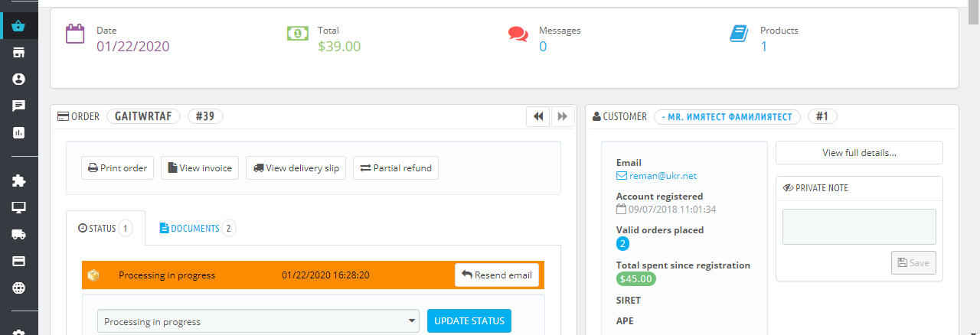
Task: Click the blue Products book icon
Action: (738, 34)
